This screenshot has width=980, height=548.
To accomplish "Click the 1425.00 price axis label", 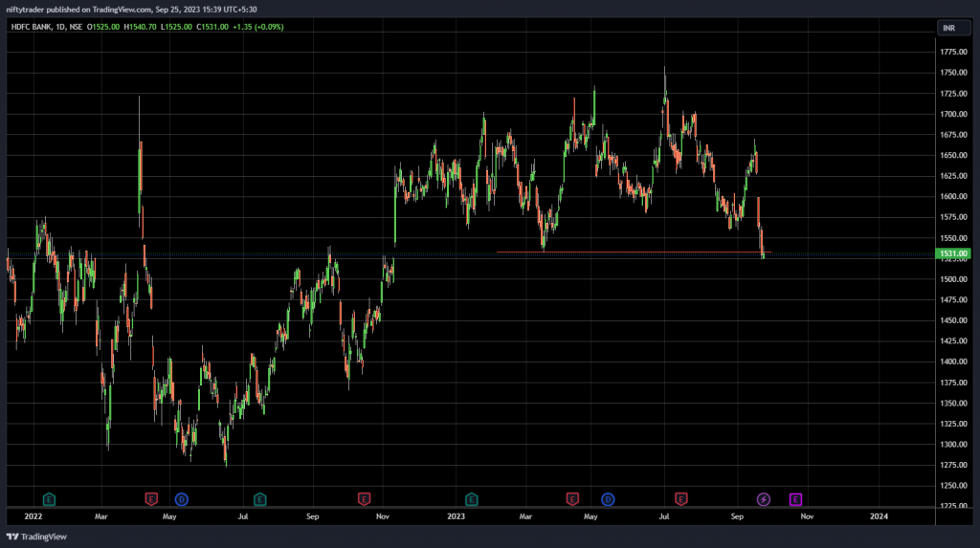I will pos(954,340).
